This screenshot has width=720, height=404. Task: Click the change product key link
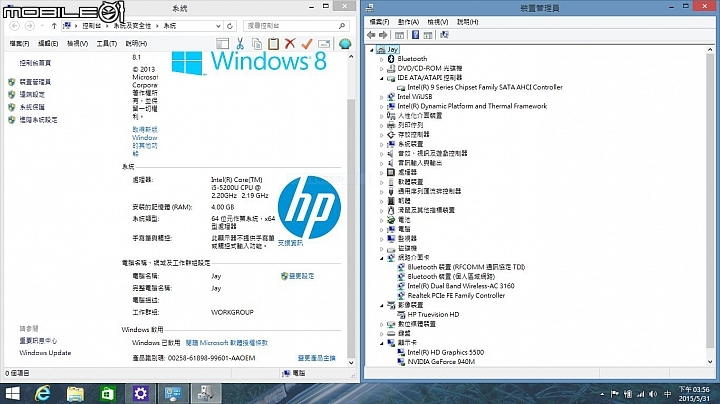[317, 358]
